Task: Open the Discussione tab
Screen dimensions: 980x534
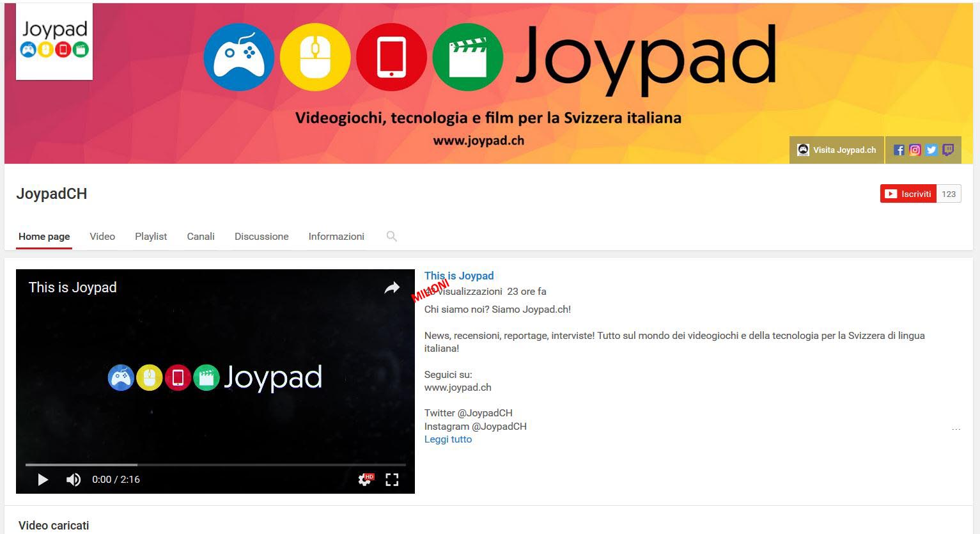Action: click(x=261, y=237)
